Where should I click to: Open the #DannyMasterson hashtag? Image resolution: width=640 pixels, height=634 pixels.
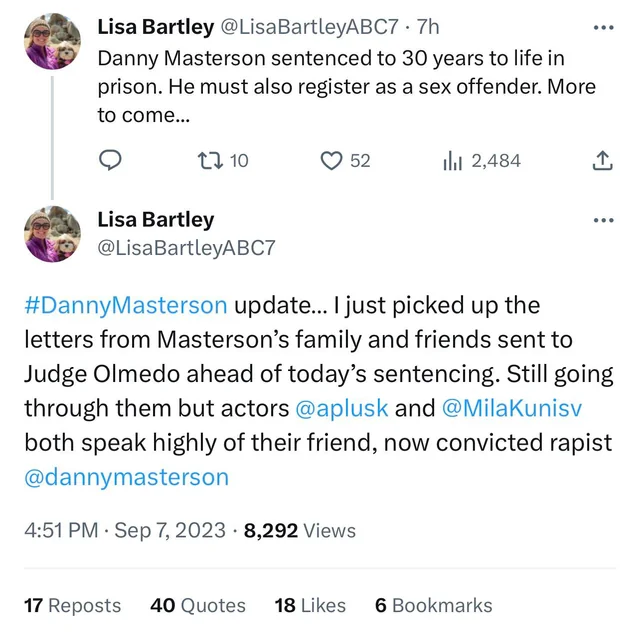[x=126, y=303]
